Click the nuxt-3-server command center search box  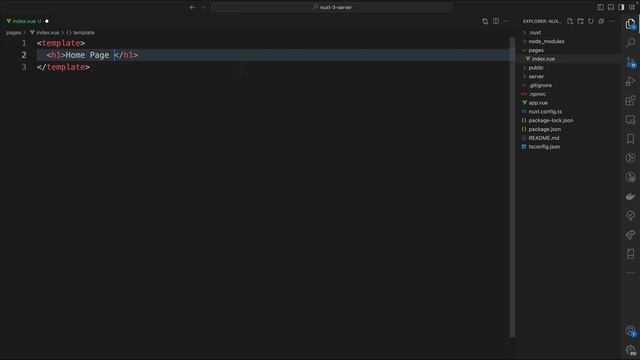(x=332, y=7)
